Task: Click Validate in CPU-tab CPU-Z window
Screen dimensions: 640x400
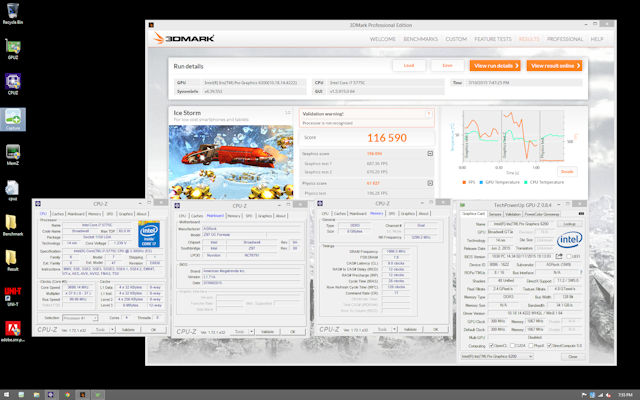Action: point(128,329)
